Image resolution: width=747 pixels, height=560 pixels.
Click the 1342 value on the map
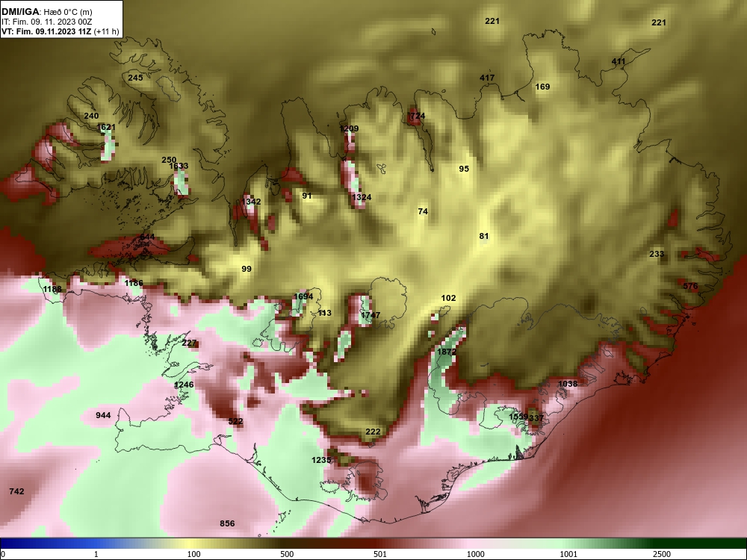[251, 202]
